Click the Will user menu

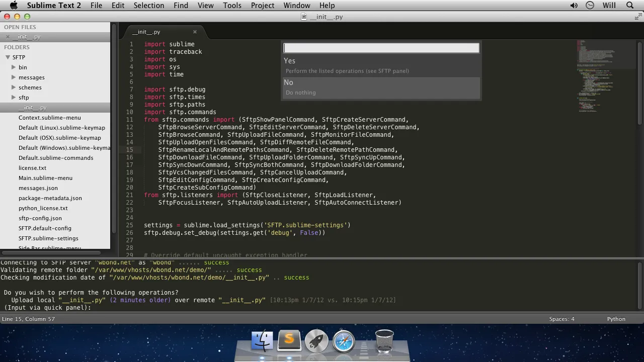(x=609, y=6)
